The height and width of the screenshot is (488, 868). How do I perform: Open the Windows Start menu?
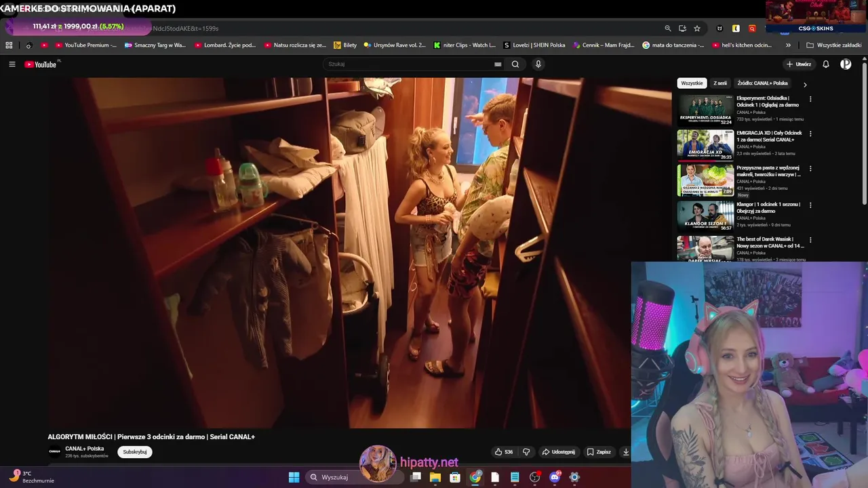coord(294,477)
